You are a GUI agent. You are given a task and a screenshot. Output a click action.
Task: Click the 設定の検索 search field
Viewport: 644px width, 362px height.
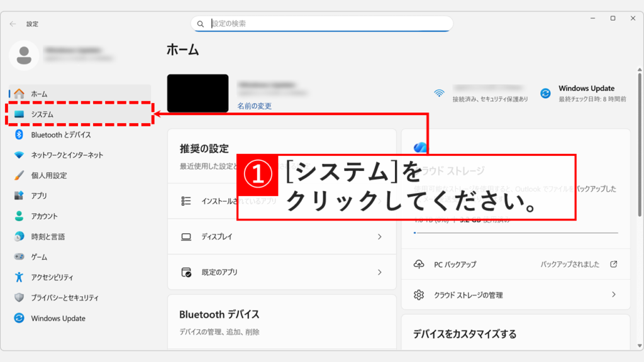(x=322, y=23)
